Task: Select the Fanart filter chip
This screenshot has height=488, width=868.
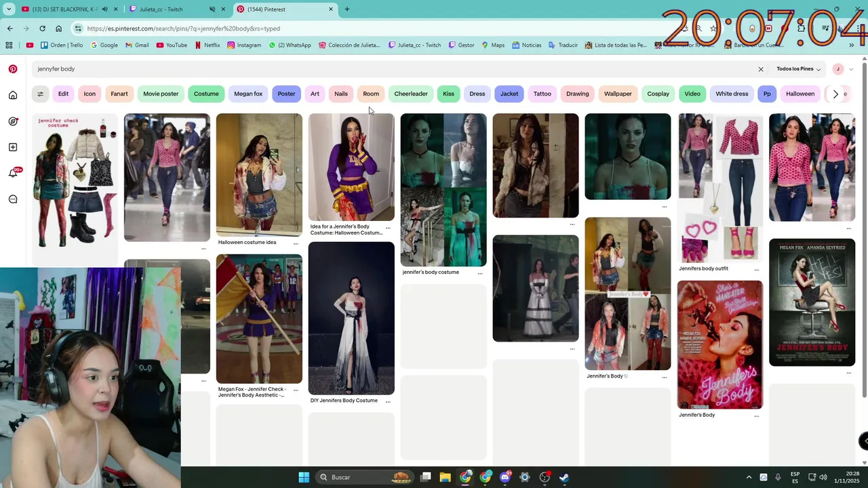Action: pyautogui.click(x=119, y=94)
